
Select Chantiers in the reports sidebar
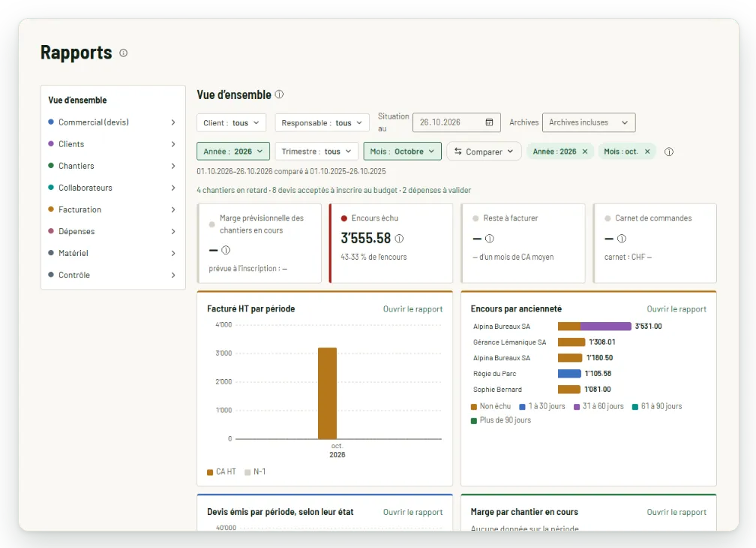112,166
